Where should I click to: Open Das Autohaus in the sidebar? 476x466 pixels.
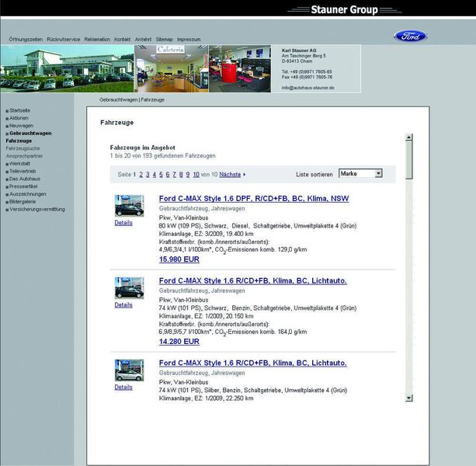[25, 179]
